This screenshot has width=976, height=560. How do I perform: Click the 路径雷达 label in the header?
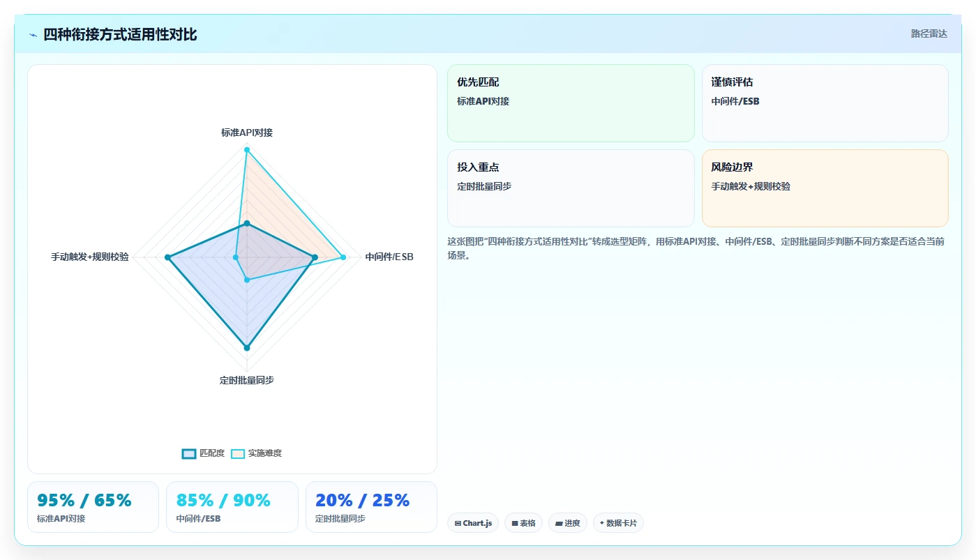[x=929, y=33]
